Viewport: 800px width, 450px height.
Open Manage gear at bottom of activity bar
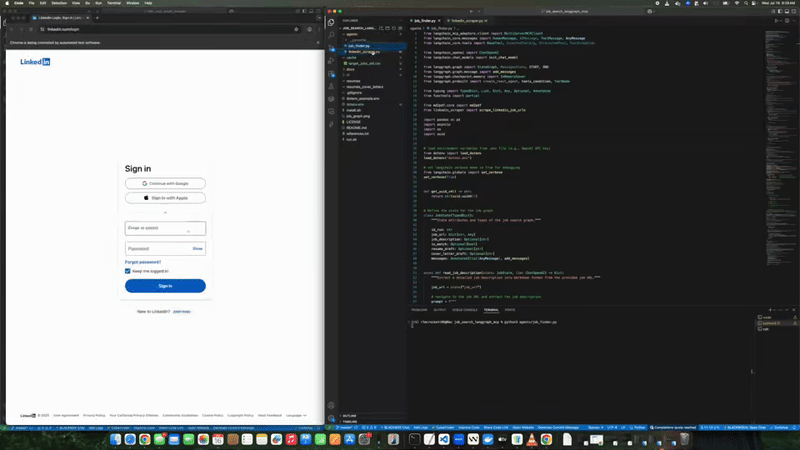331,418
